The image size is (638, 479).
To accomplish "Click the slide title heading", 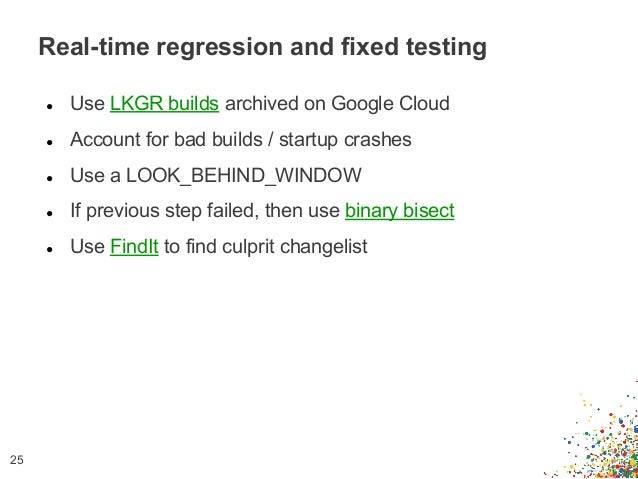I will coord(262,47).
